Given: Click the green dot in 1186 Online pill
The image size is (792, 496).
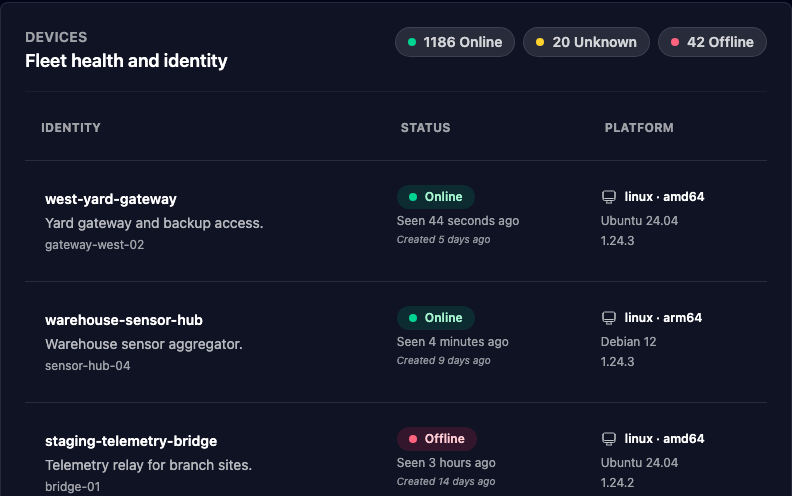Looking at the screenshot, I should [412, 42].
